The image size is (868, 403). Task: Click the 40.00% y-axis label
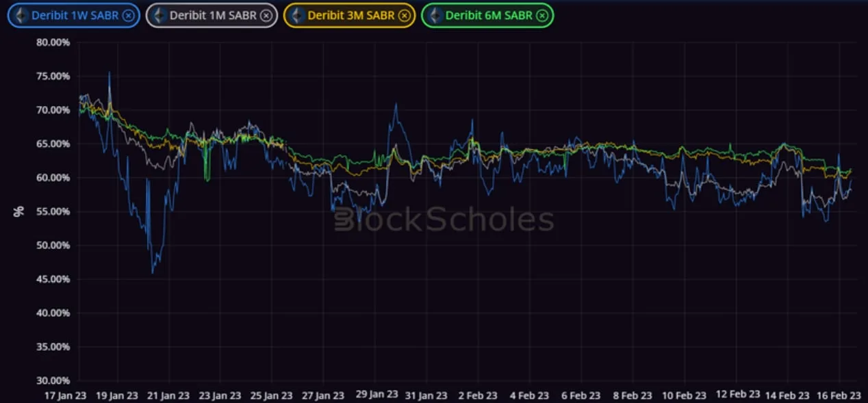pyautogui.click(x=53, y=313)
